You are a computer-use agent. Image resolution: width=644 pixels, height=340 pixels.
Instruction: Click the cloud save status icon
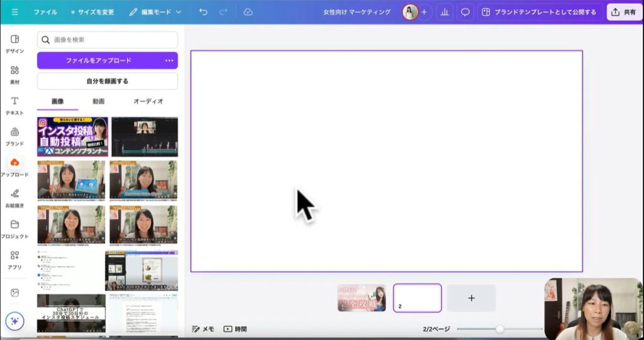pos(248,12)
